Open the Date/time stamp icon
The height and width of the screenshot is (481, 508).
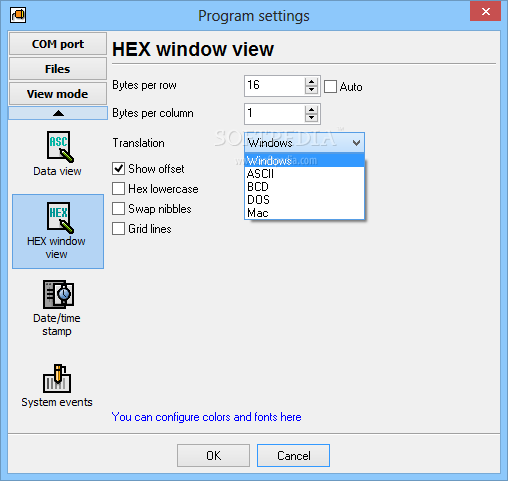tap(57, 308)
